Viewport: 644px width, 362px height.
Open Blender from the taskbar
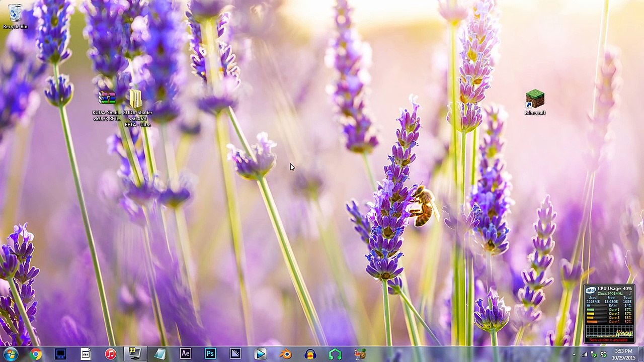285,354
